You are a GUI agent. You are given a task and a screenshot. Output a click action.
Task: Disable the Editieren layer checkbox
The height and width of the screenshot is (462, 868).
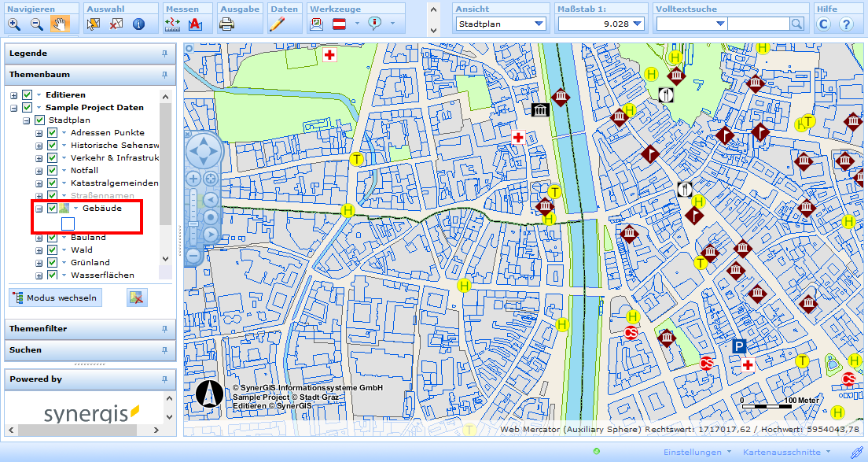coord(28,95)
